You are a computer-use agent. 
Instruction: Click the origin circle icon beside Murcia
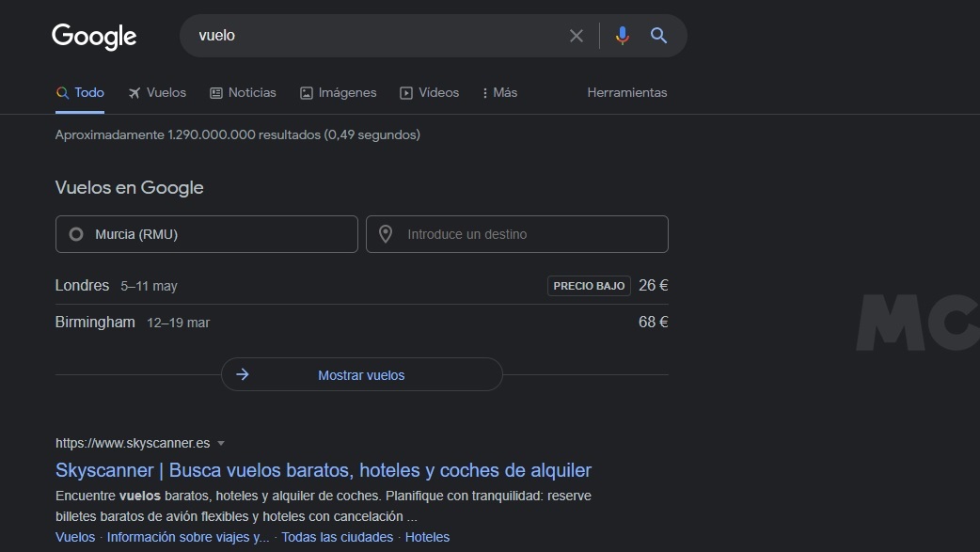(x=76, y=234)
